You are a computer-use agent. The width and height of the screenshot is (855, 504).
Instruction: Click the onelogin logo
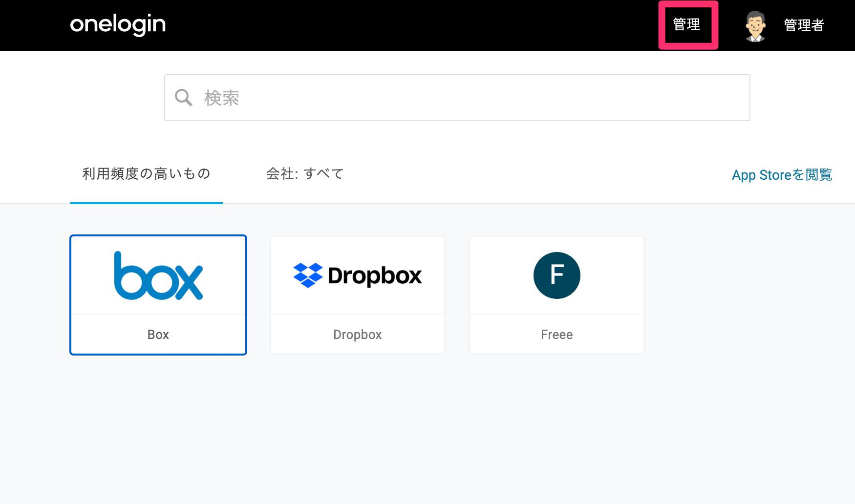tap(118, 25)
